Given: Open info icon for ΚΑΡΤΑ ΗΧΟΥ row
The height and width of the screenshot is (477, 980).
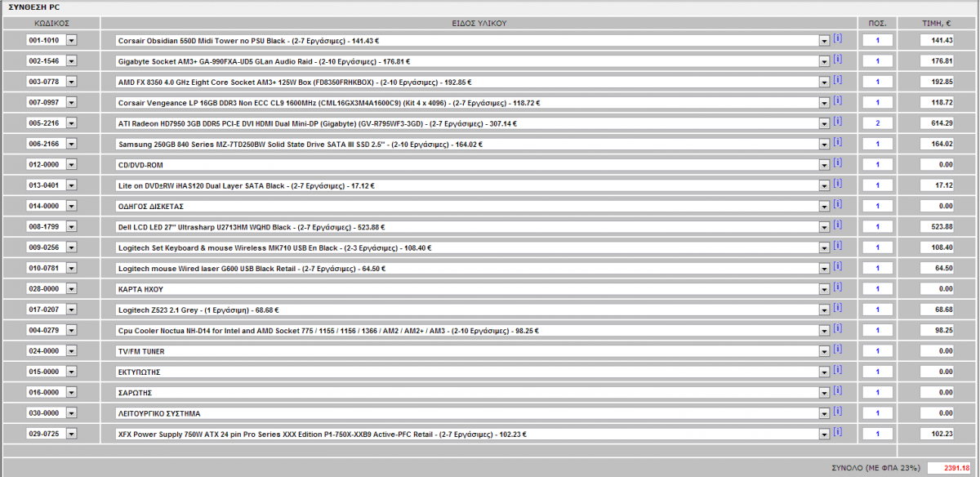Looking at the screenshot, I should 838,287.
